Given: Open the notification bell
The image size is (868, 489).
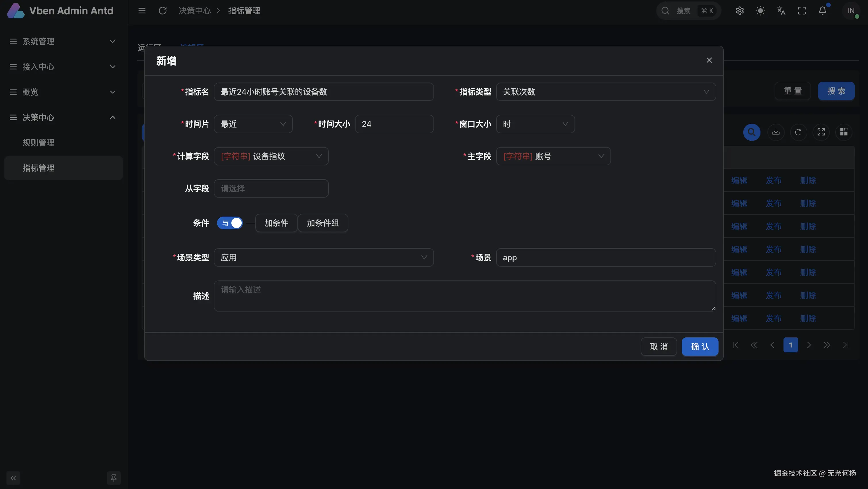Looking at the screenshot, I should tap(822, 11).
